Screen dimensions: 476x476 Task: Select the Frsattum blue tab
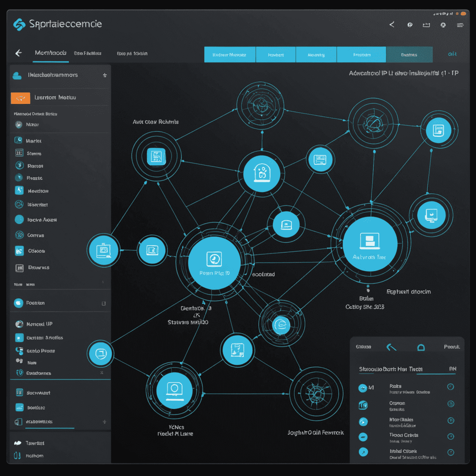click(361, 55)
